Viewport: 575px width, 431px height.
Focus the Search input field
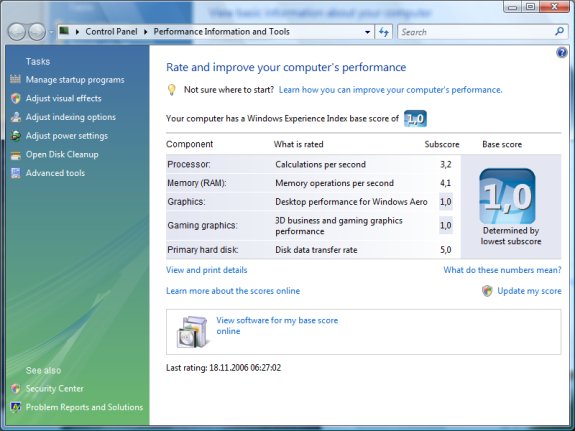[477, 32]
